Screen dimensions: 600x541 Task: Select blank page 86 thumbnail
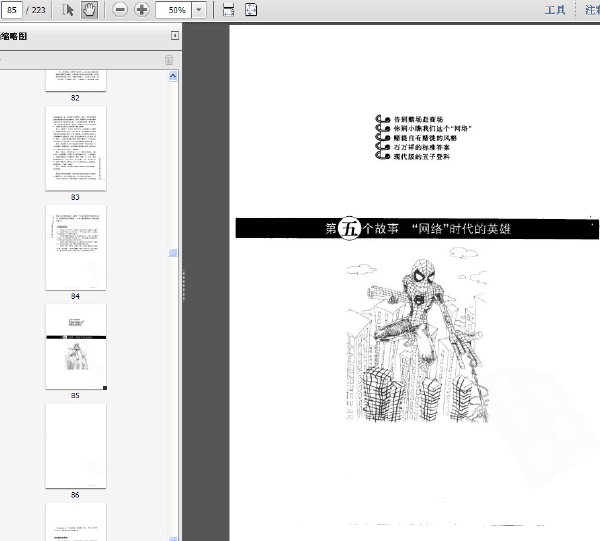click(x=76, y=446)
